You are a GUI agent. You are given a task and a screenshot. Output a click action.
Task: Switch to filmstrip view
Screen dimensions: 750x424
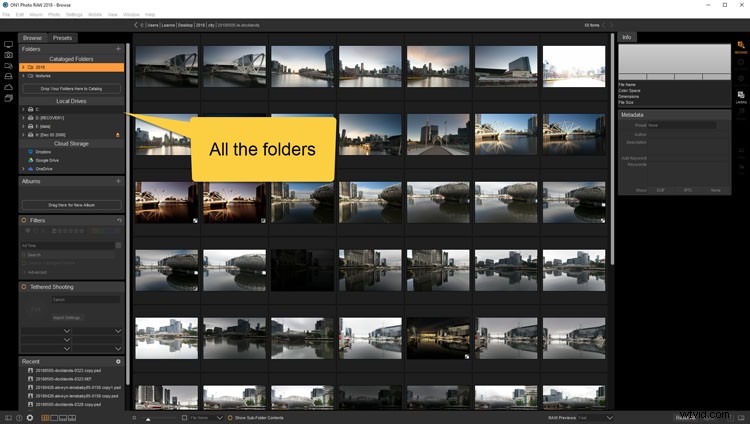click(63, 418)
